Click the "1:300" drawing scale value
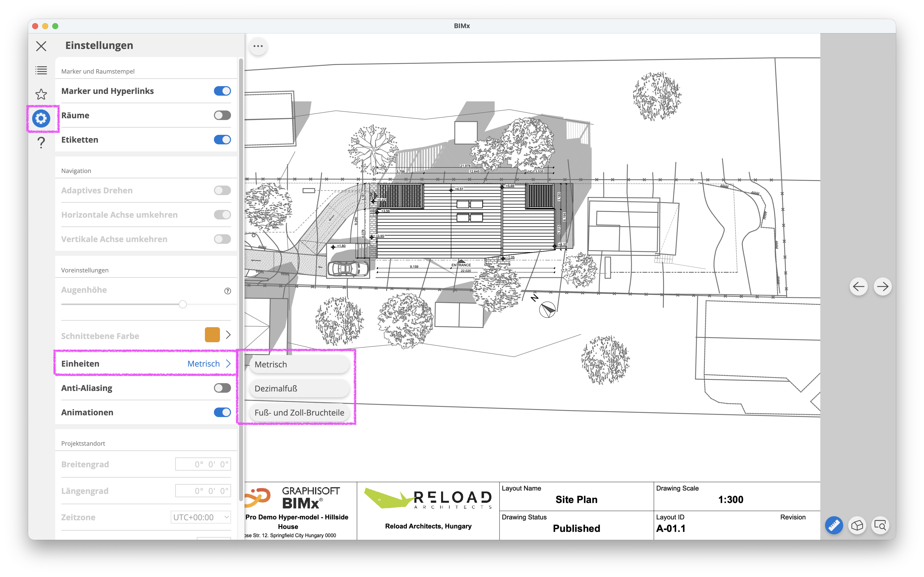Image resolution: width=924 pixels, height=577 pixels. pos(731,499)
